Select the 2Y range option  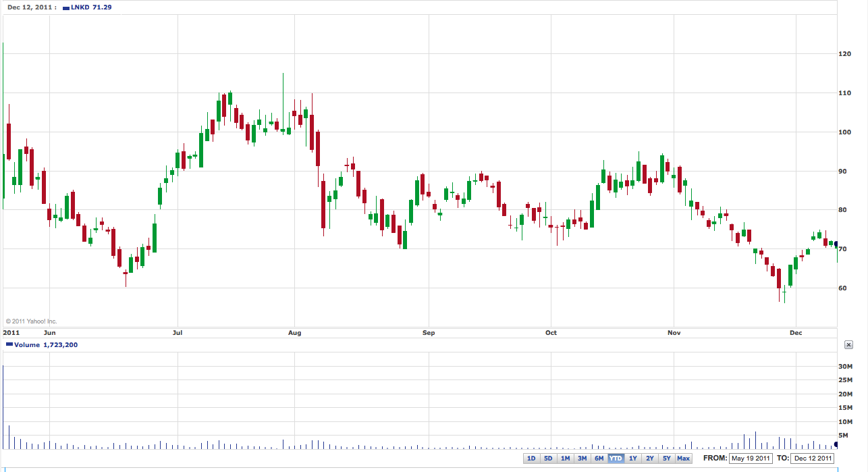click(x=649, y=458)
